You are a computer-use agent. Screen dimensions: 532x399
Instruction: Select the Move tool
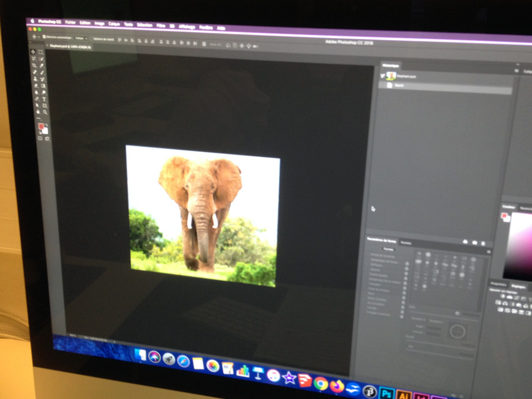(x=33, y=52)
